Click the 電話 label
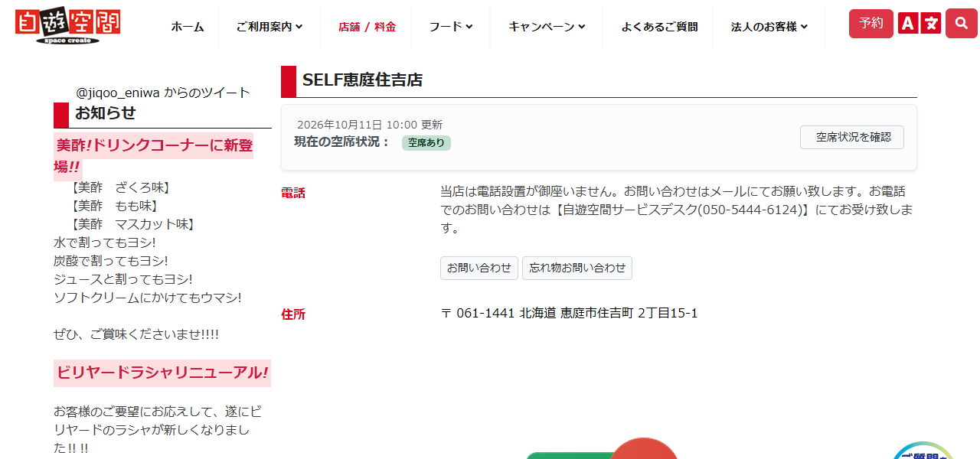This screenshot has width=980, height=459. coord(293,193)
